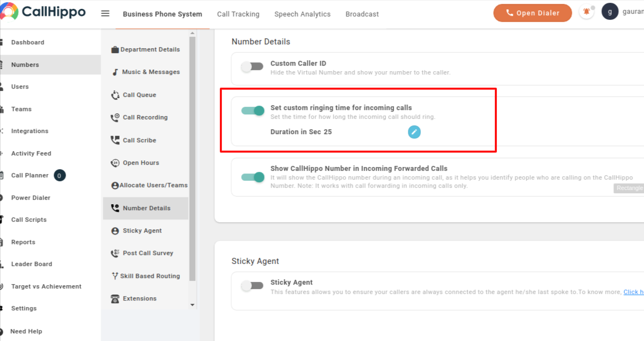Select Call Queue label in the submenu
644x341 pixels.
(139, 95)
